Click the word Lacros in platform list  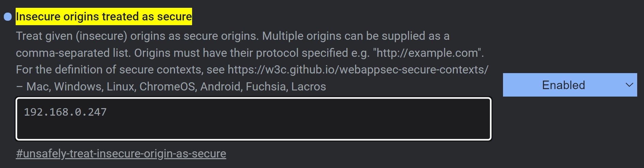pos(309,87)
